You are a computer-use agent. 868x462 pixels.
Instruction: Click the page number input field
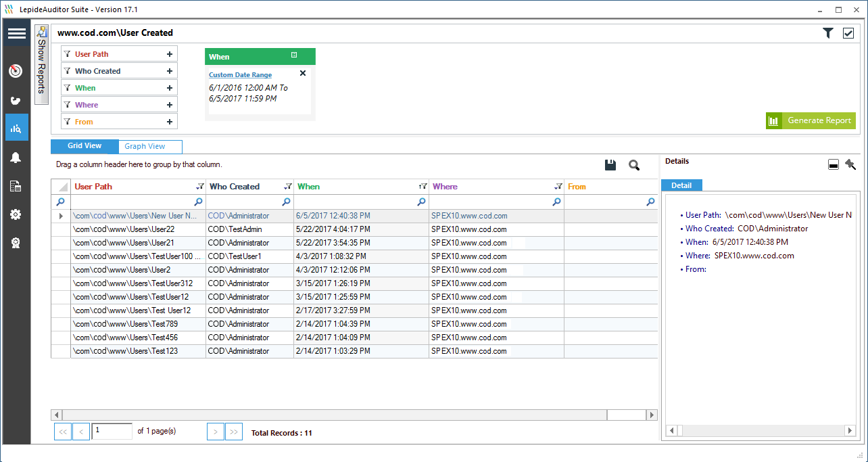pyautogui.click(x=112, y=431)
